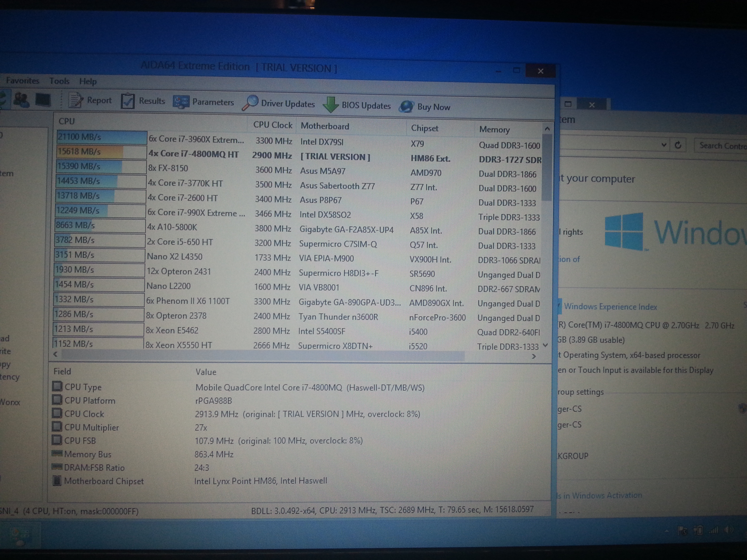
Task: Click the volume icon in system tray
Action: tap(729, 530)
